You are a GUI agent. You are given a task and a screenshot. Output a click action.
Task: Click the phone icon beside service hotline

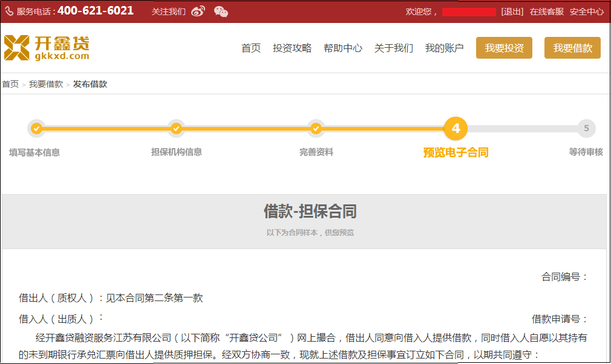(x=9, y=11)
